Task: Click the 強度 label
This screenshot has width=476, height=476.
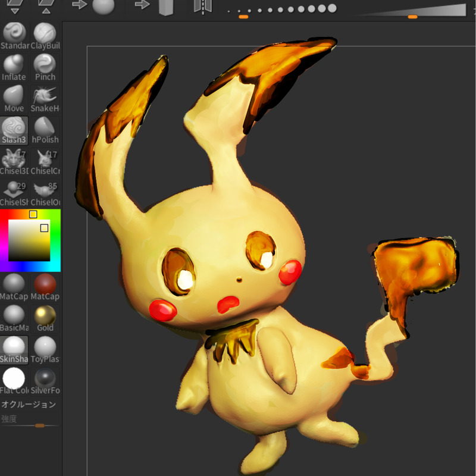Action: 9,419
